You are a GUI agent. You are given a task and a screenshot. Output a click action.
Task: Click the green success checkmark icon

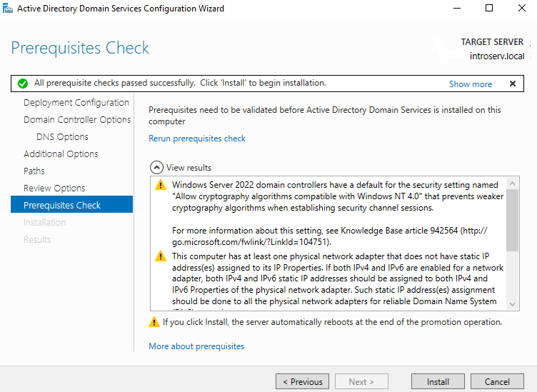click(x=23, y=84)
